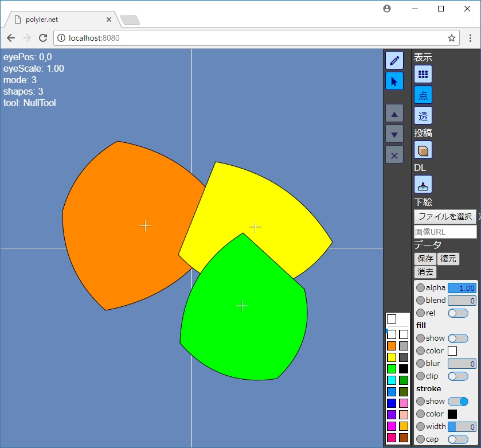Image resolution: width=481 pixels, height=448 pixels.
Task: Click the blur slider field
Action: [462, 364]
